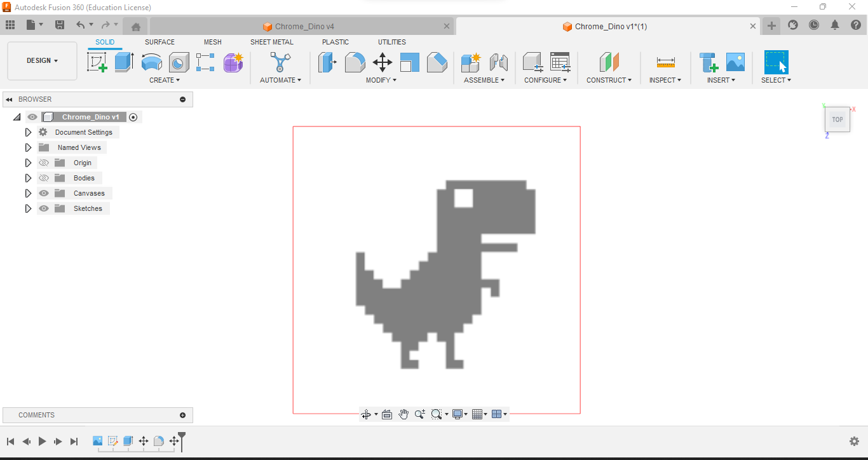Select the Fillet tool

[x=355, y=62]
